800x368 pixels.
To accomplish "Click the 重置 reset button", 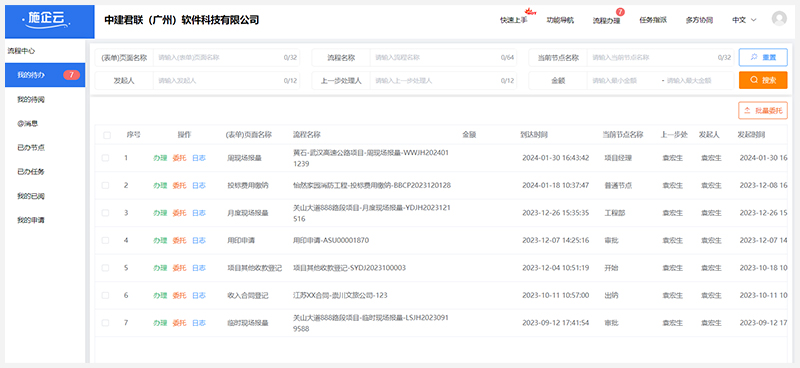I will click(x=763, y=58).
